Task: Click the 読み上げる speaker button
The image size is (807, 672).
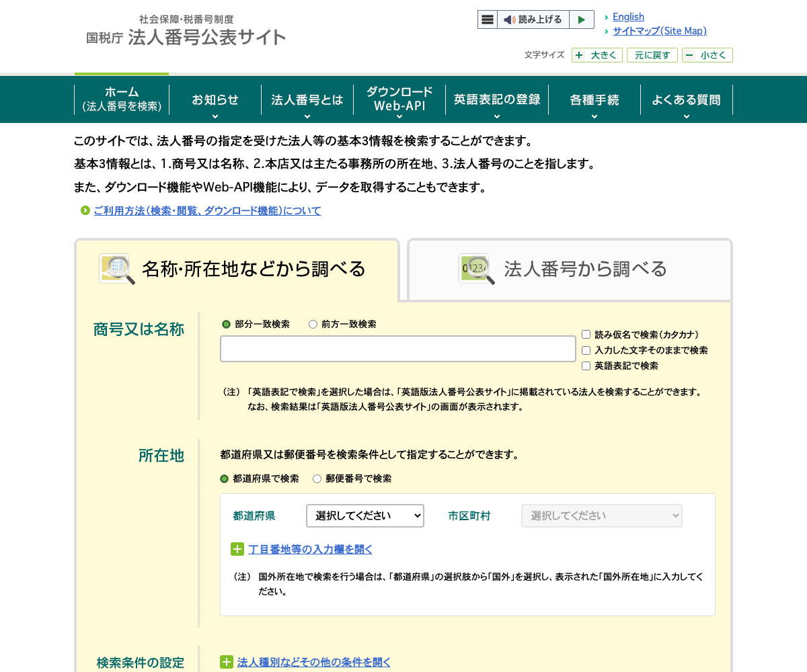Action: coord(533,19)
